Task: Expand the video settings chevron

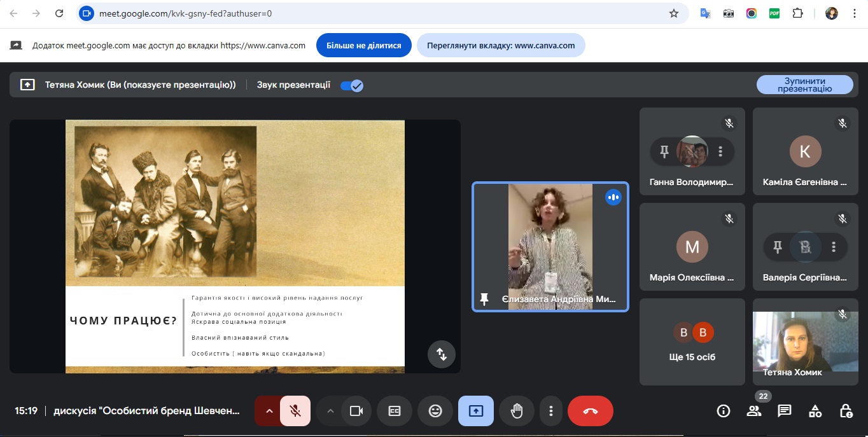Action: click(x=330, y=411)
